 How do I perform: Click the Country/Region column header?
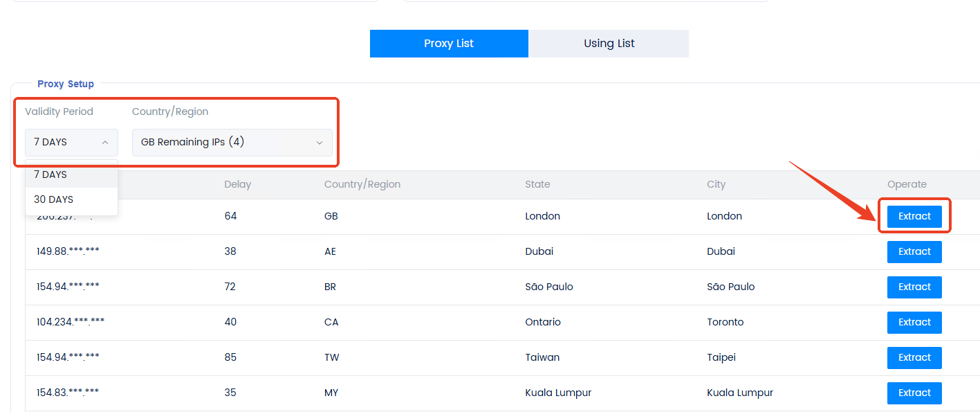coord(362,184)
